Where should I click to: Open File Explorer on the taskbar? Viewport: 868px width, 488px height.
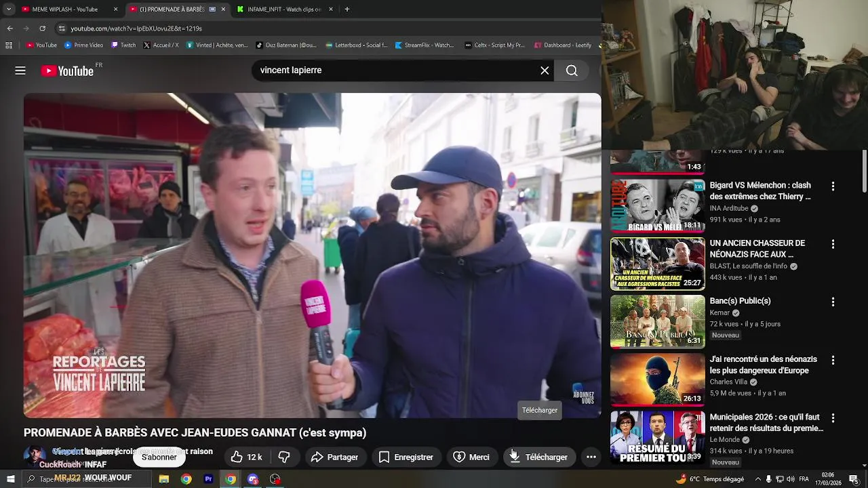click(x=163, y=479)
